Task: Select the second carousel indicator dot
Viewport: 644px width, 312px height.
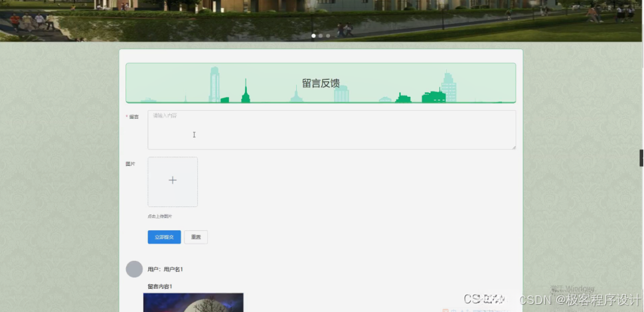Action: pyautogui.click(x=321, y=36)
